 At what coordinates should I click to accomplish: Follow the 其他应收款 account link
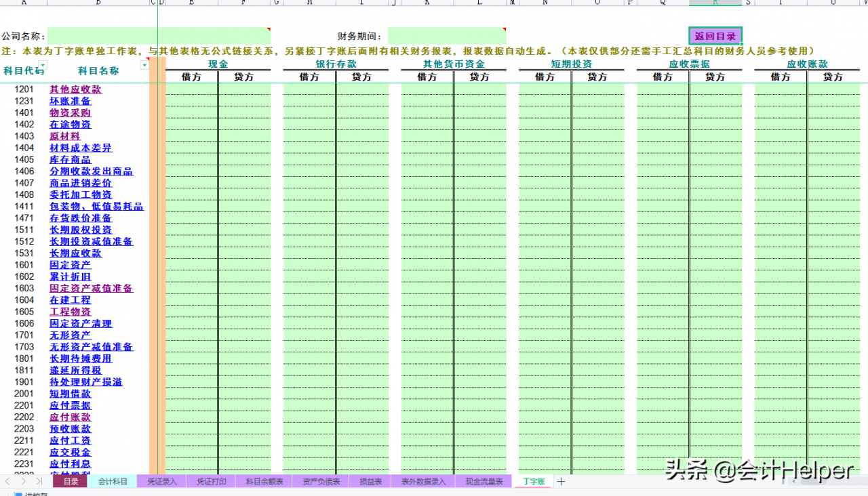coord(75,89)
